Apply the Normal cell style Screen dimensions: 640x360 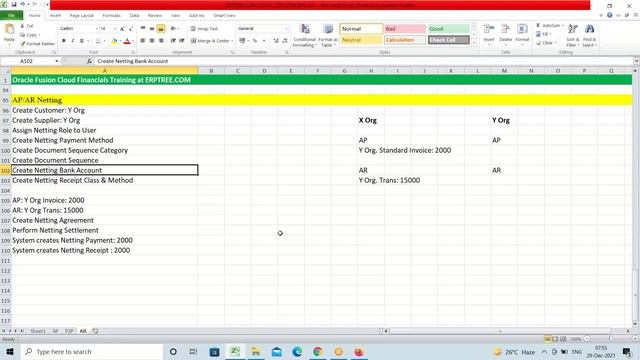click(361, 29)
